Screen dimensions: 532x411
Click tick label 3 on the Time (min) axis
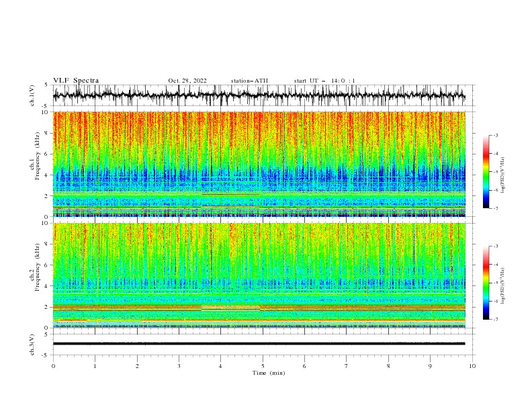[x=179, y=366]
